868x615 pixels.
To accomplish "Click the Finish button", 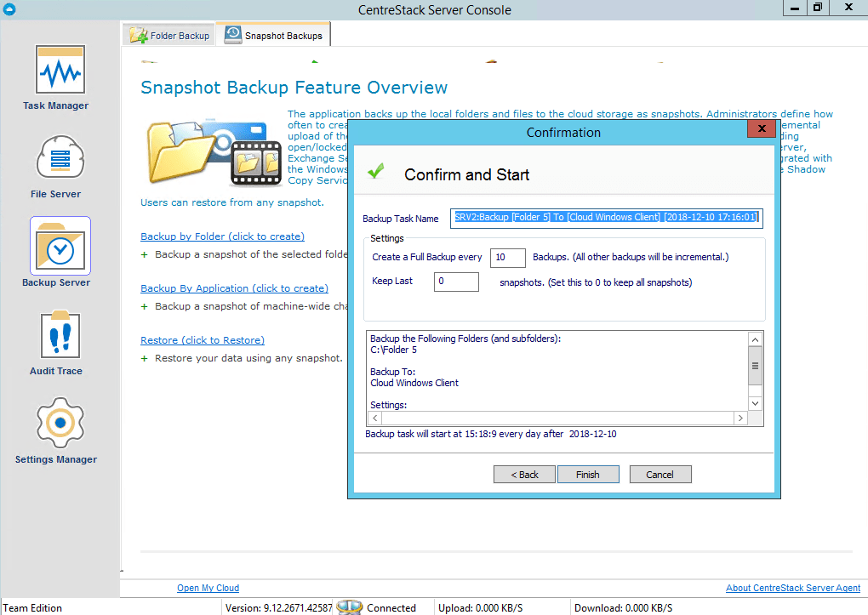I will (x=588, y=474).
